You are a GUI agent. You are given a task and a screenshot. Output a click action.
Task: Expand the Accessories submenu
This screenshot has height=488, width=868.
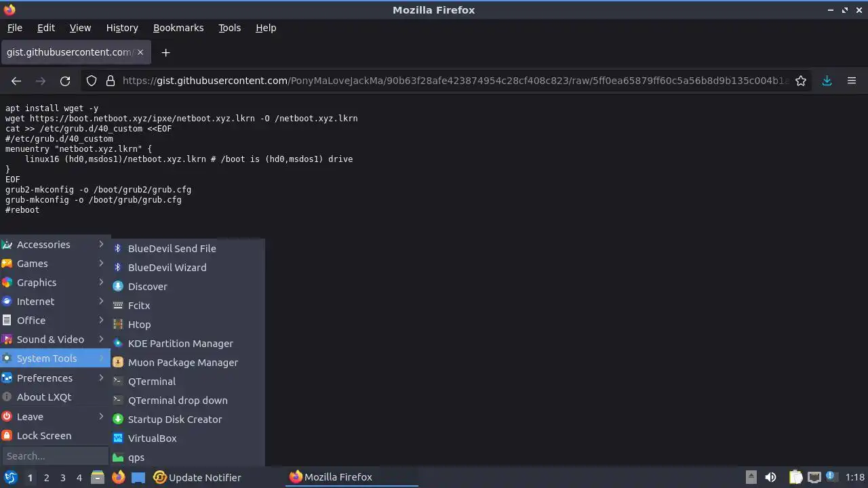[x=55, y=245]
